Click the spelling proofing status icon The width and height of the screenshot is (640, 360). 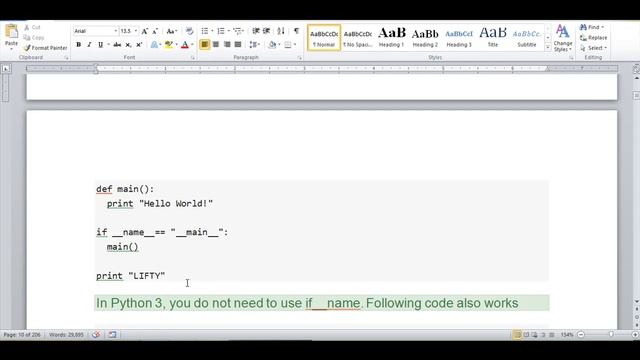pos(96,335)
